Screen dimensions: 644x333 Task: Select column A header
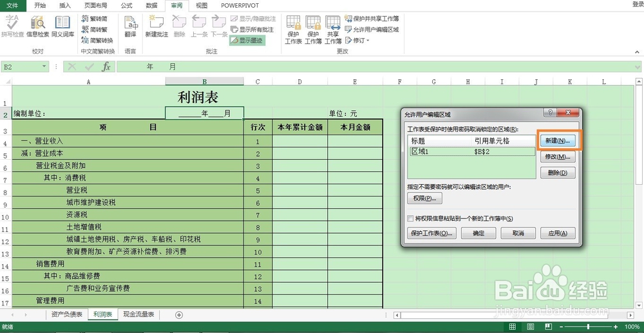(x=89, y=82)
